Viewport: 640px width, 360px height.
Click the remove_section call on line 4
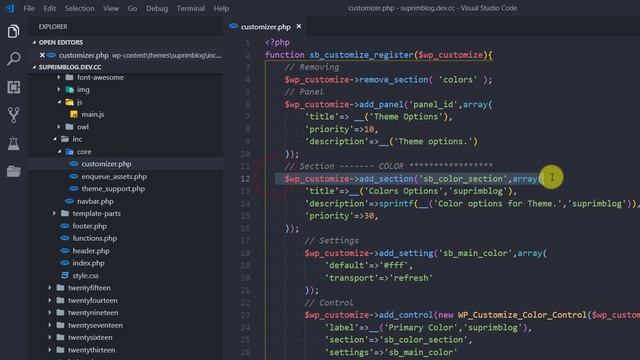393,80
